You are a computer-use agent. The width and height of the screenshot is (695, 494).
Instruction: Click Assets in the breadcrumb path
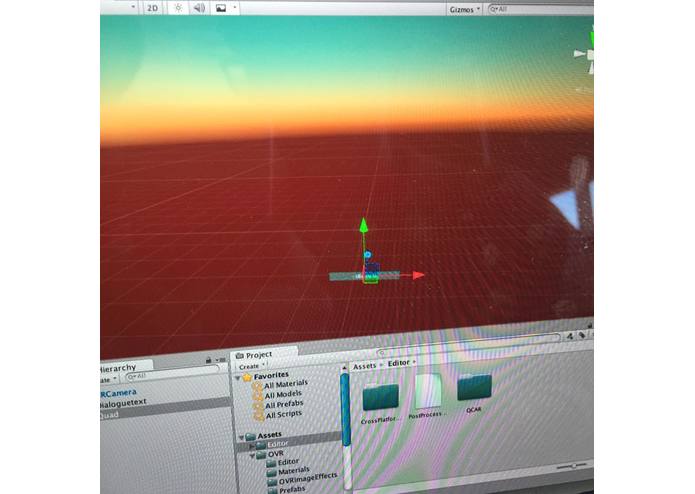tap(364, 366)
